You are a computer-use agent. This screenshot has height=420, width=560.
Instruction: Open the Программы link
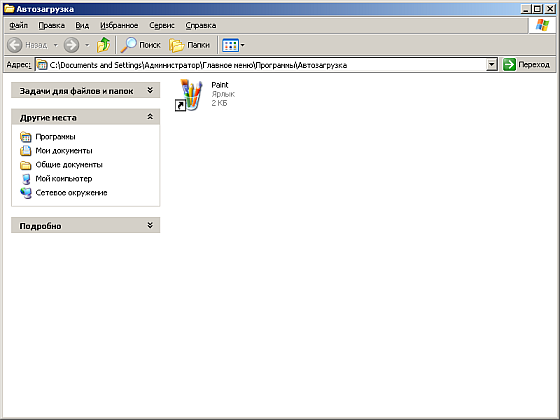point(55,137)
